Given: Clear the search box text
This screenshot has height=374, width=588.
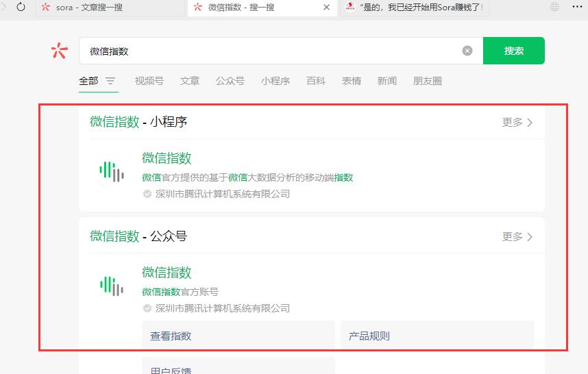Looking at the screenshot, I should [x=467, y=51].
